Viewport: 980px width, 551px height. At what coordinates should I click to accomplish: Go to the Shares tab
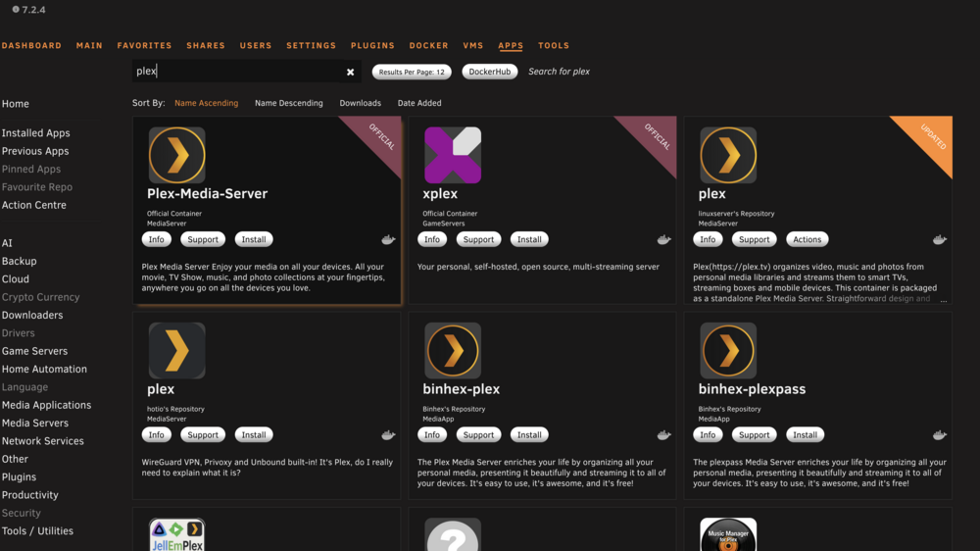click(x=206, y=46)
